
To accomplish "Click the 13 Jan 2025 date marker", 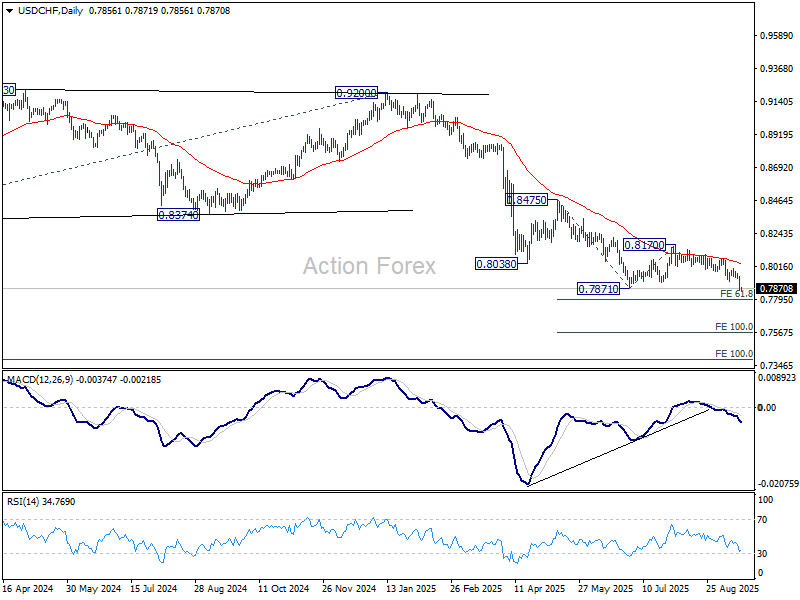I will point(410,590).
